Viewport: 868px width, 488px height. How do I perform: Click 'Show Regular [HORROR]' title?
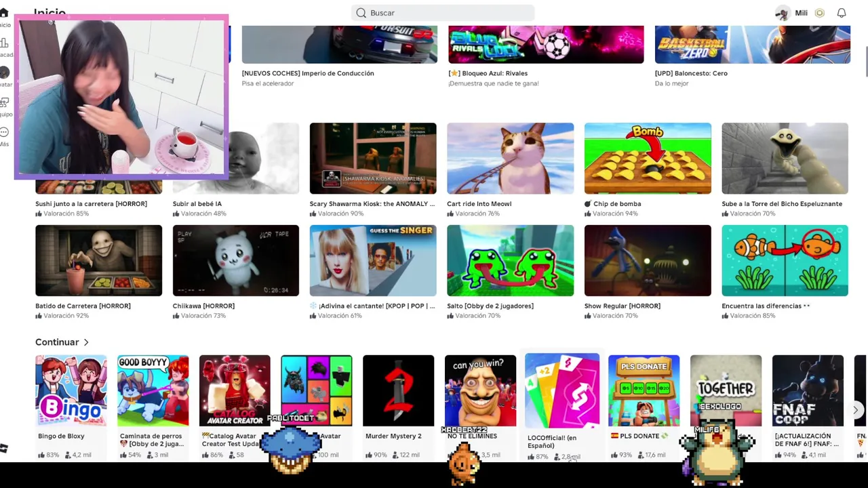click(x=623, y=306)
